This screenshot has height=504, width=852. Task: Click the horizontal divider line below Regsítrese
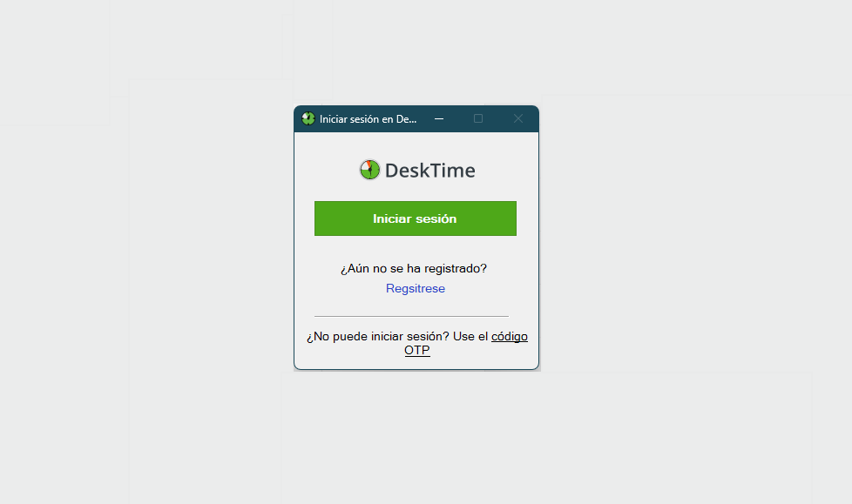point(411,316)
